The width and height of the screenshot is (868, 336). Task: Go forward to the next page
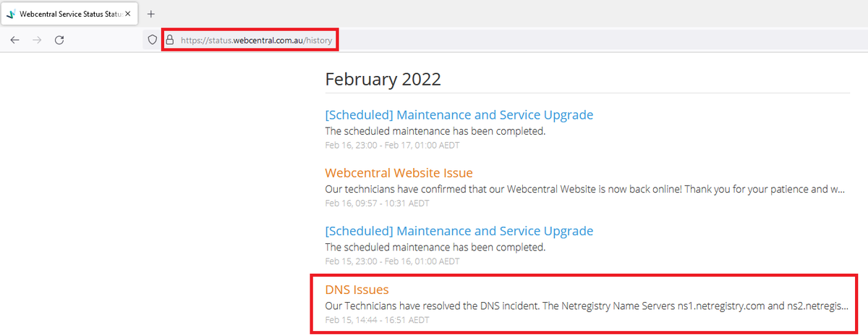coord(37,40)
